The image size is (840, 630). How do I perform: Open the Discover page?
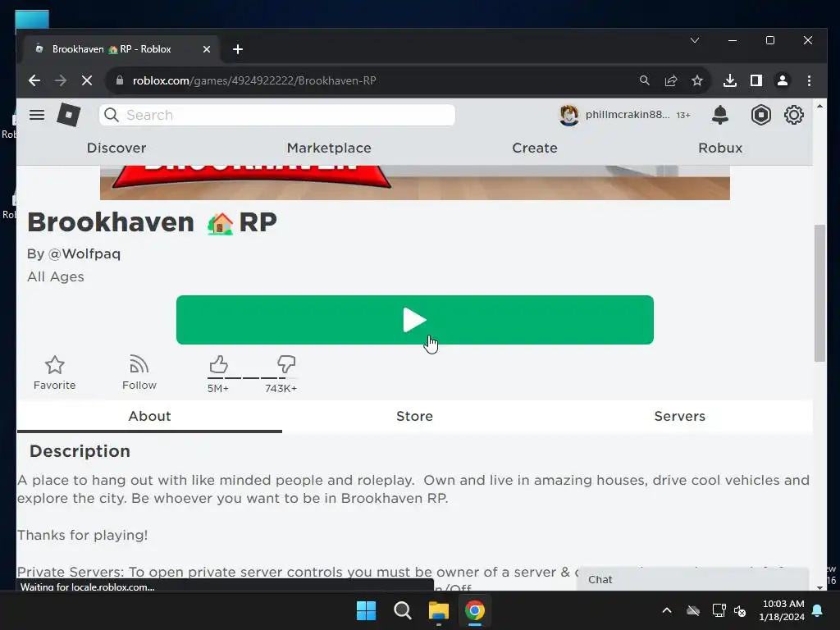pyautogui.click(x=116, y=148)
